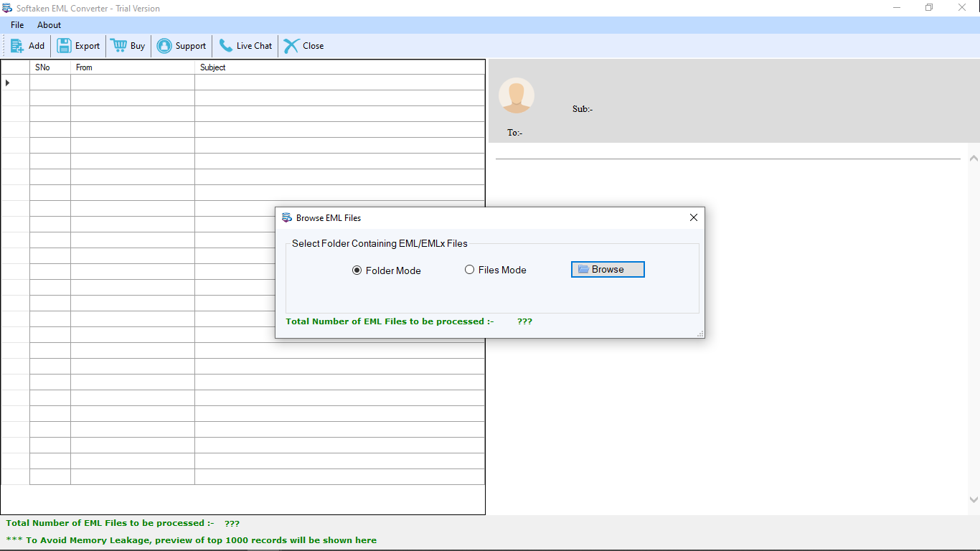Click the SNo column header

coord(50,67)
